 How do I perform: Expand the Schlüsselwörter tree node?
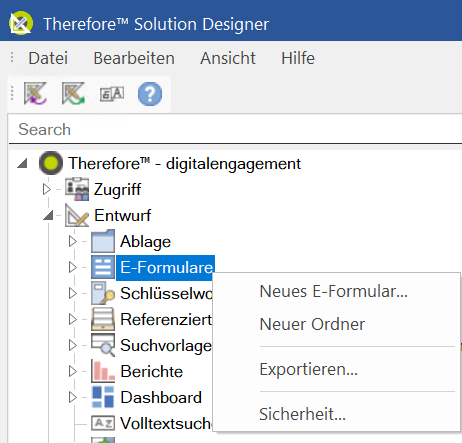coord(73,293)
